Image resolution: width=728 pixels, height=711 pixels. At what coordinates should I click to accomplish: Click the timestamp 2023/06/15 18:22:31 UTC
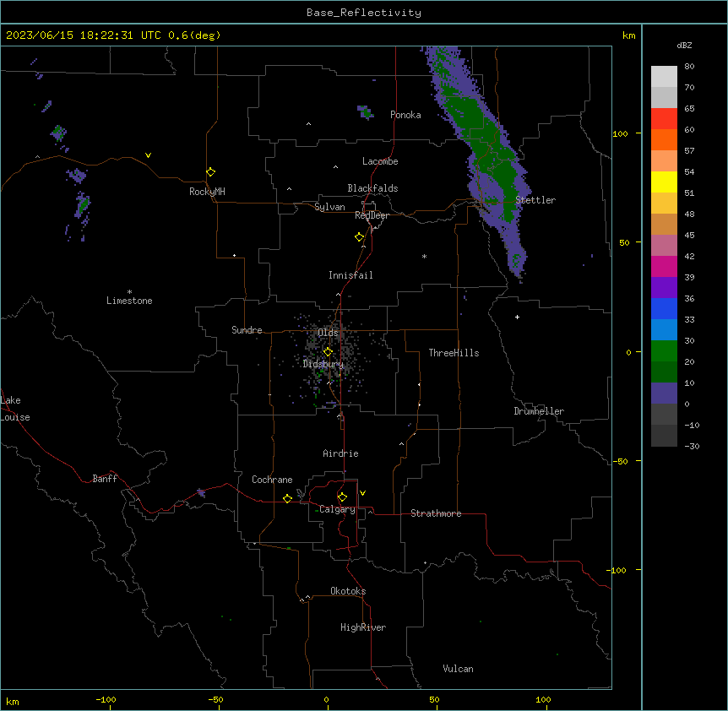tap(84, 35)
